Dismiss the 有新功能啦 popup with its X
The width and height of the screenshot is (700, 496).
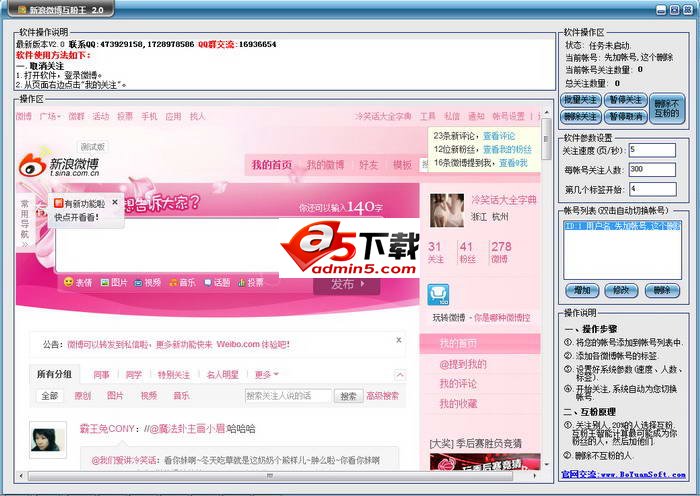coord(115,202)
